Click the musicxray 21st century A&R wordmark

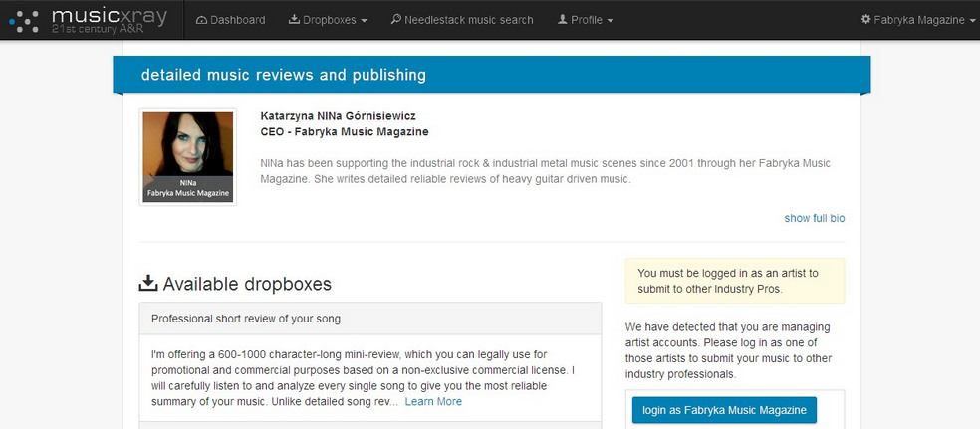pyautogui.click(x=110, y=20)
